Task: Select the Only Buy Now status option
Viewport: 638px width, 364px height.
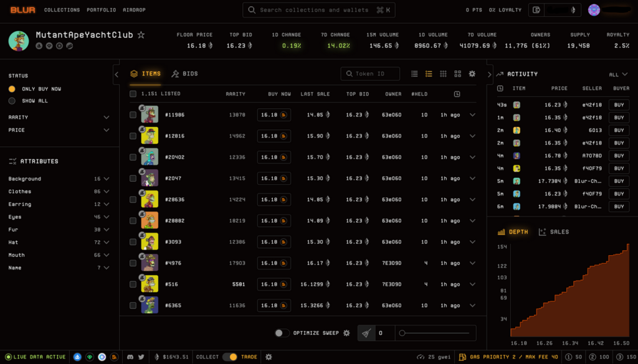Action: (12, 89)
